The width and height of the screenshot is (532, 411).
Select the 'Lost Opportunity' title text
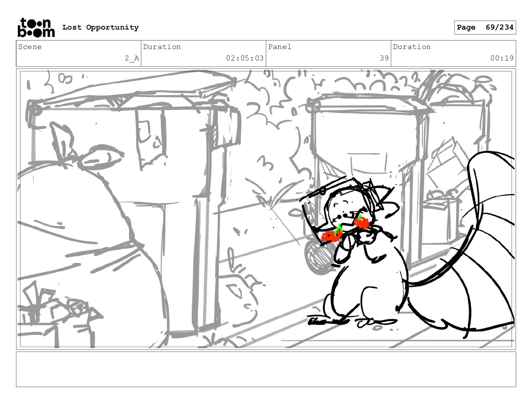(100, 28)
